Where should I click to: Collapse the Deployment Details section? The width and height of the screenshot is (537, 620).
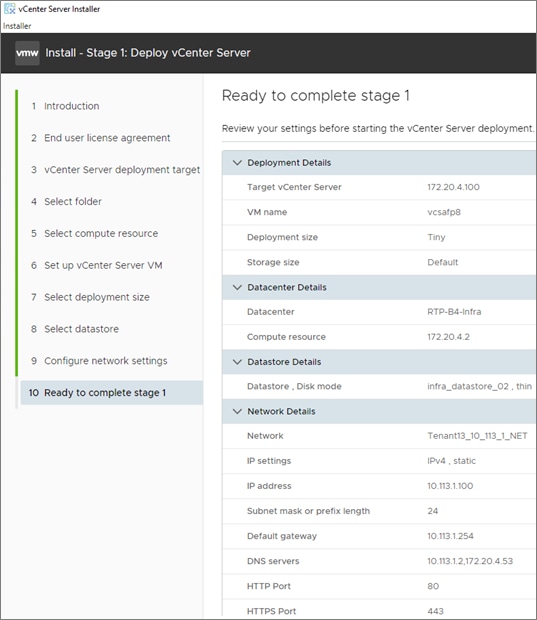(237, 163)
